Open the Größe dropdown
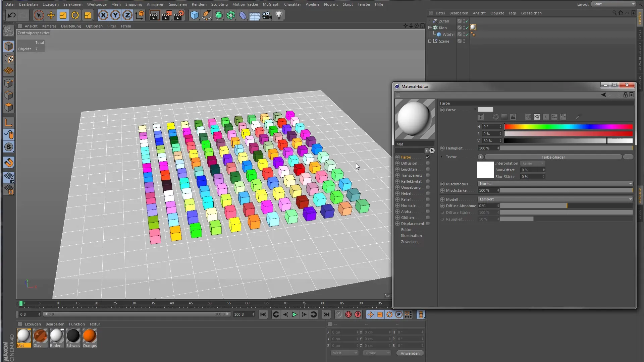Screen dimensions: 644x362 377,353
